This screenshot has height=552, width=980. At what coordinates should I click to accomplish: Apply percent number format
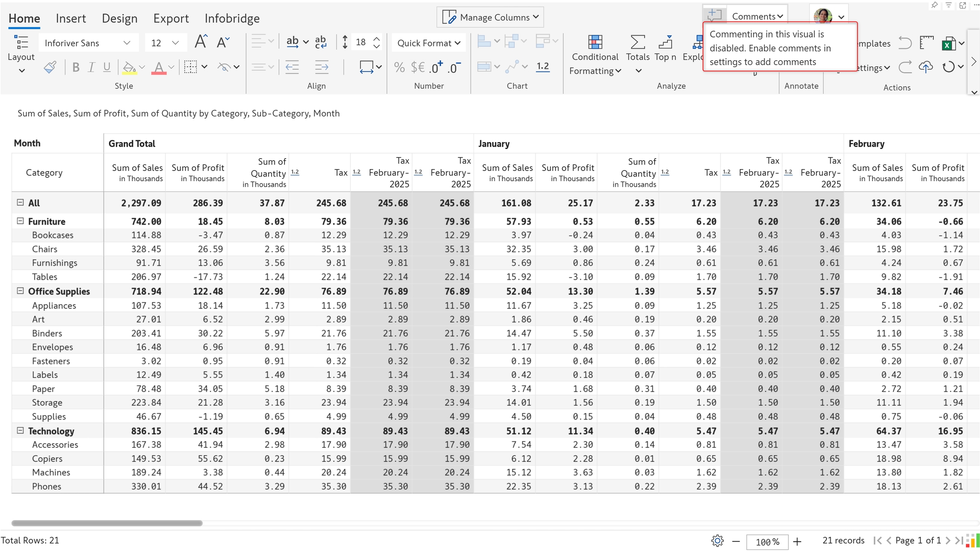[399, 67]
